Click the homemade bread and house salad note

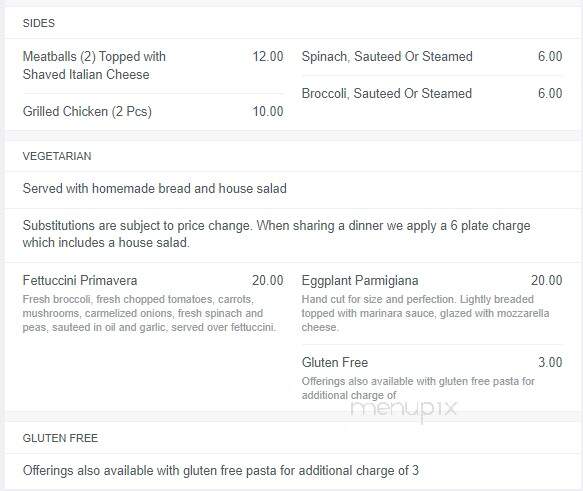[x=155, y=188]
